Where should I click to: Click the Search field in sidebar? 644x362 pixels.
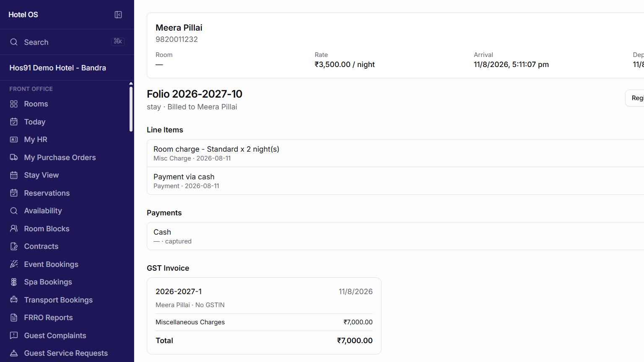67,42
